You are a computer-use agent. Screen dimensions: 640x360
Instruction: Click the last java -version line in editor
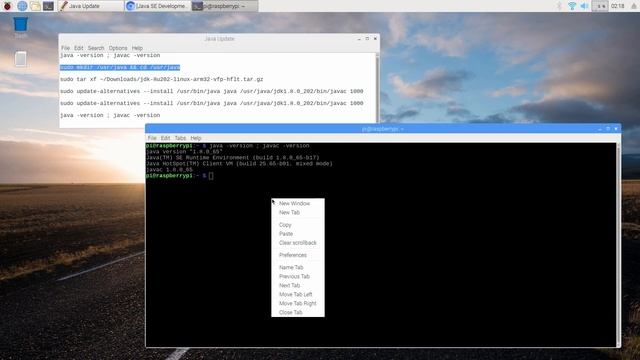coord(110,115)
